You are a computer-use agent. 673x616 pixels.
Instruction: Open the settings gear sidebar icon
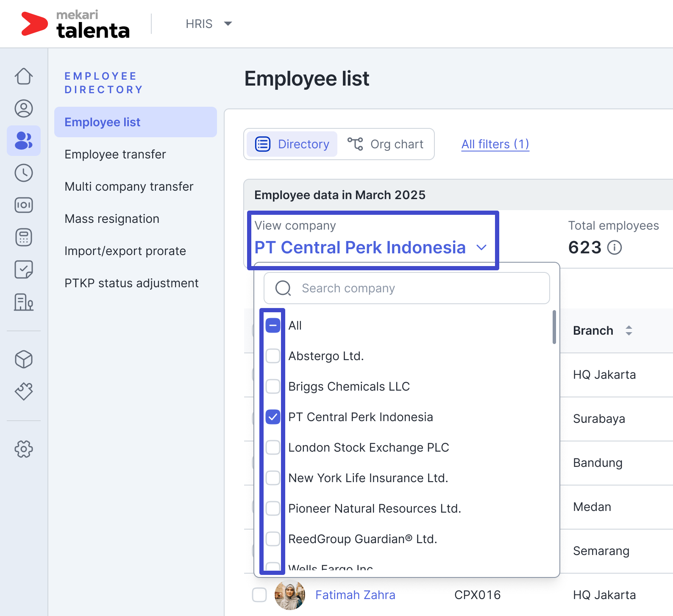[x=24, y=449]
